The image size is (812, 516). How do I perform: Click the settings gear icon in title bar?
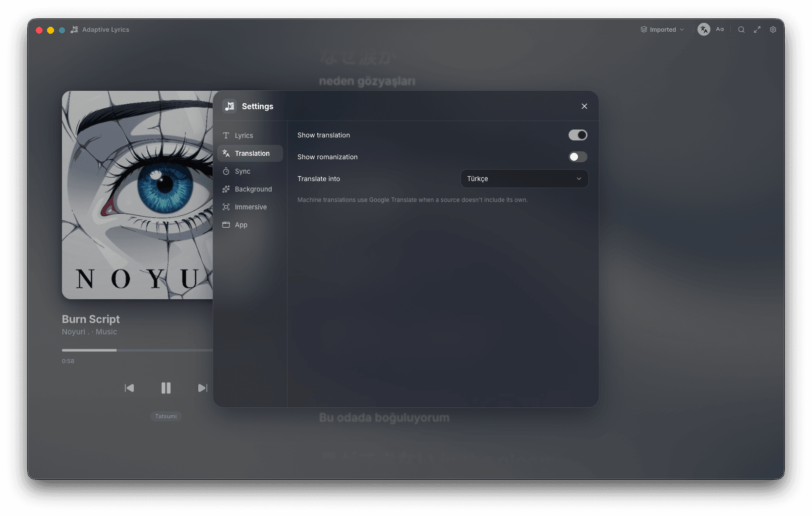(773, 30)
